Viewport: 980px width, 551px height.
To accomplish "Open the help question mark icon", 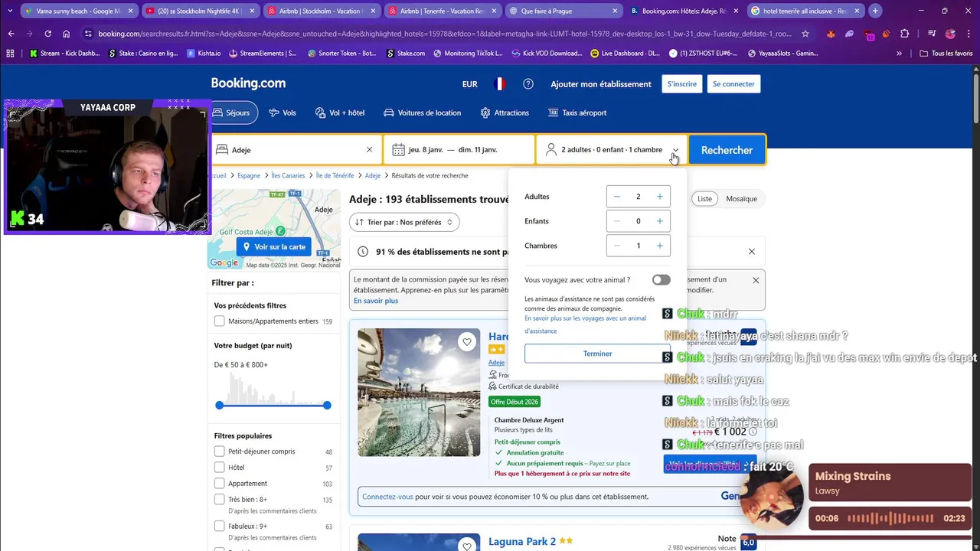I will (x=528, y=84).
